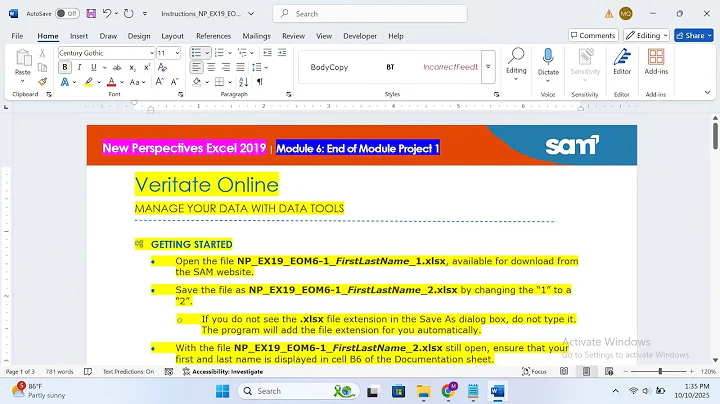Click the zoom slider handle
Viewport: 720px width, 404px height.
coord(660,371)
